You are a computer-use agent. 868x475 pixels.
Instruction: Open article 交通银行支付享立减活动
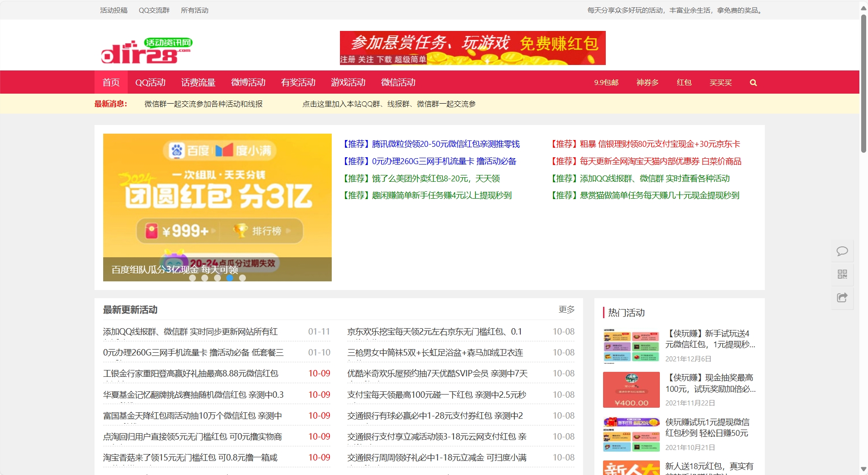(437, 437)
